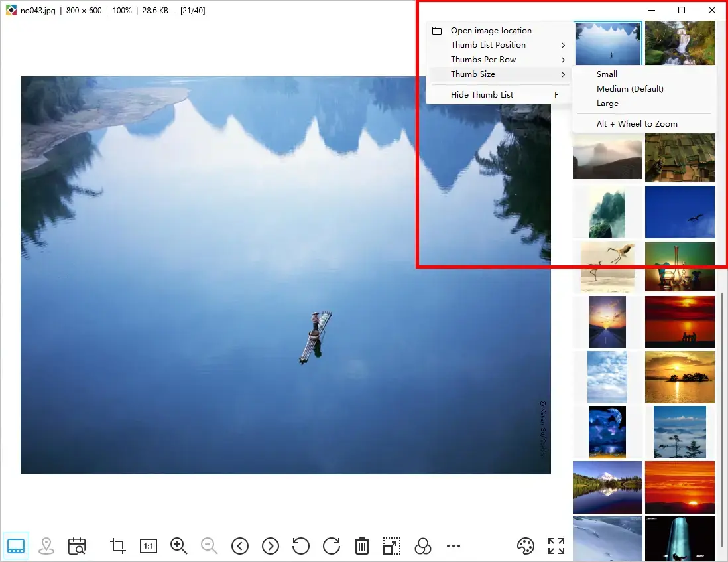
Task: Toggle the thumb list visibility icon
Action: pyautogui.click(x=16, y=545)
